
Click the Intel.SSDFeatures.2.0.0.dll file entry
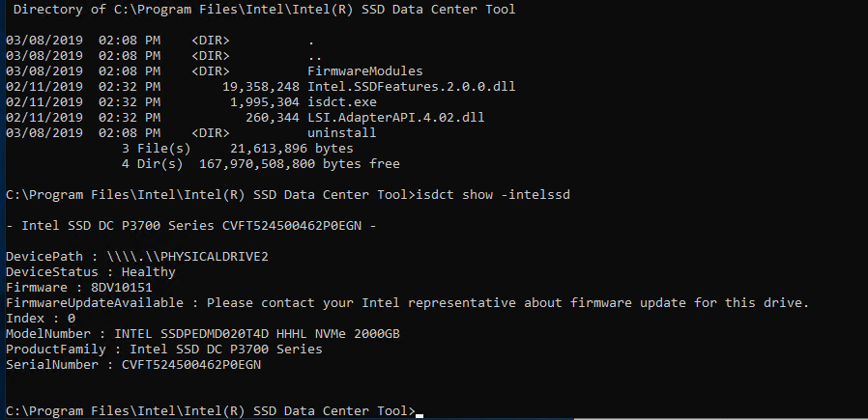coord(411,87)
